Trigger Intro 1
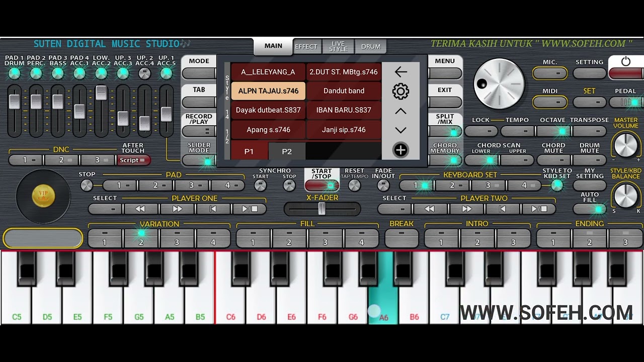Screen dimensions: 644x362 [441, 238]
